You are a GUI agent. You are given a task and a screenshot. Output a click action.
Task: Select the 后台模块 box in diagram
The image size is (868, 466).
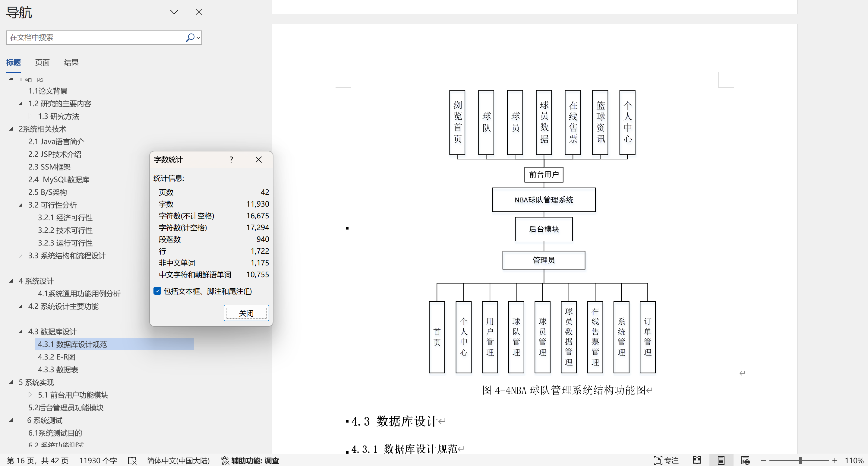544,229
